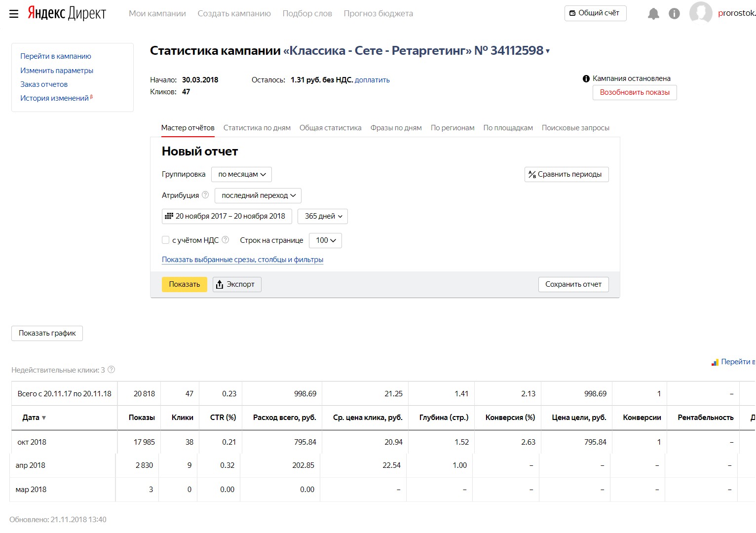Click the Yandex Direct logo
756x533 pixels.
pos(67,13)
